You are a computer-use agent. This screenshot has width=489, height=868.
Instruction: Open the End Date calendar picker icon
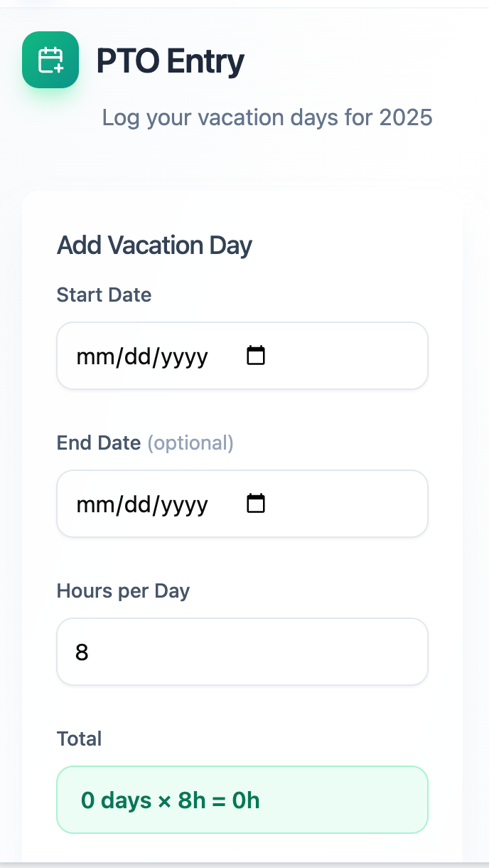[255, 504]
